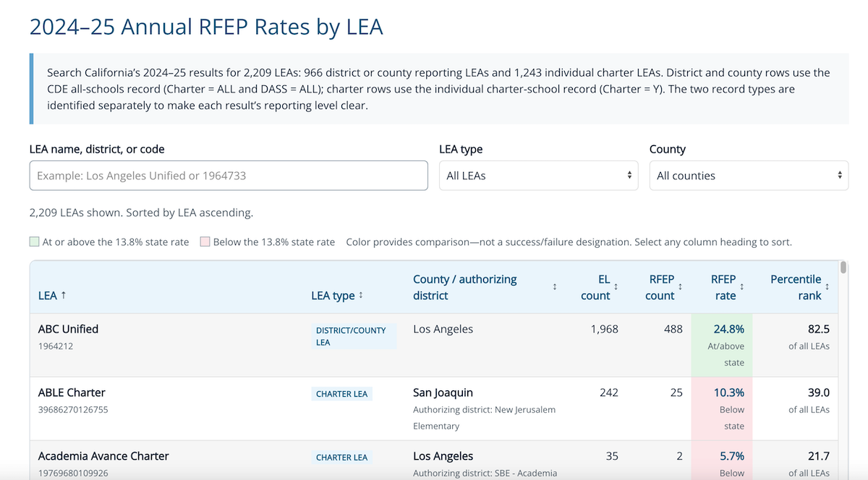Click Authorizing district: New Jerusalem Elementary text
This screenshot has width=868, height=480.
pyautogui.click(x=484, y=418)
